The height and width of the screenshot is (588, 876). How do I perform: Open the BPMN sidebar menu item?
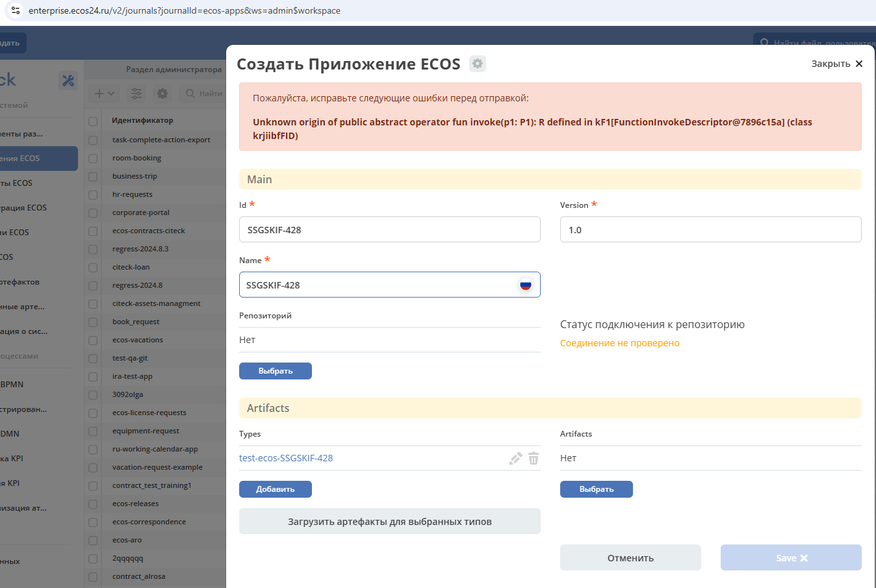tap(12, 385)
